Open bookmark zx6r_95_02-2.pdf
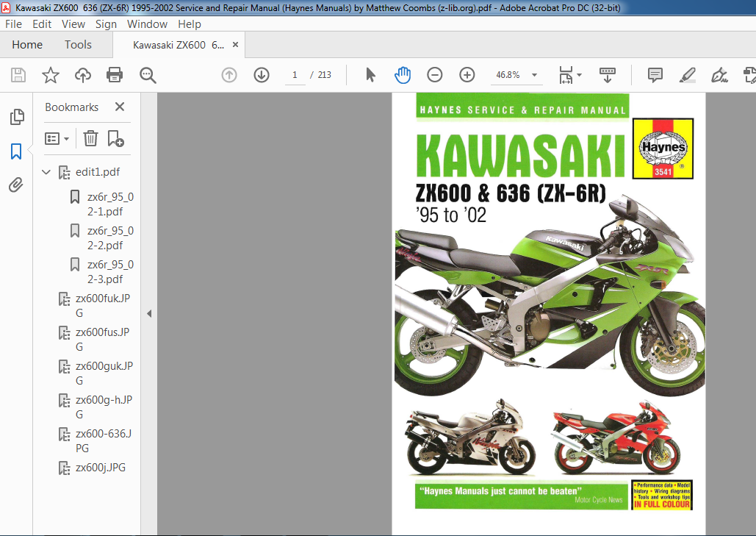756x536 pixels. coord(110,237)
